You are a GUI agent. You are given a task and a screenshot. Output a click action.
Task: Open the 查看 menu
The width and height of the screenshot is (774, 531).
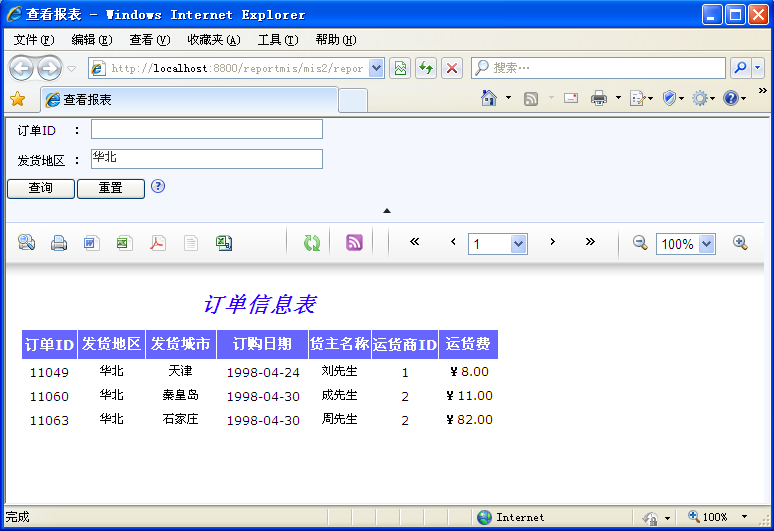150,40
